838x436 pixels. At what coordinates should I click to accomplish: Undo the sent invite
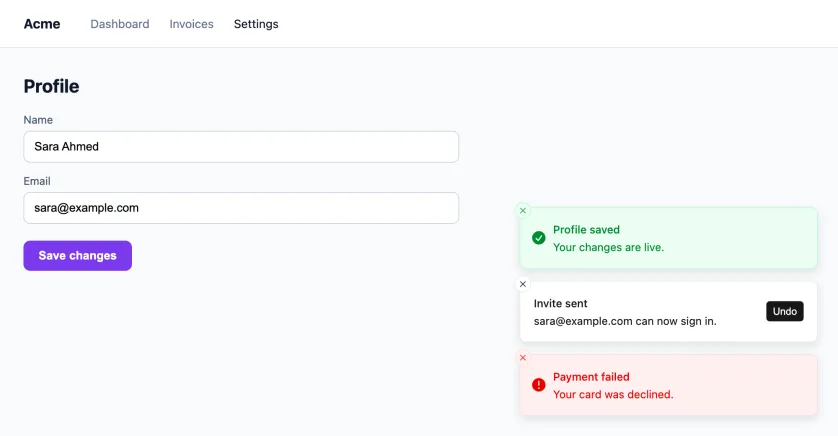click(785, 312)
